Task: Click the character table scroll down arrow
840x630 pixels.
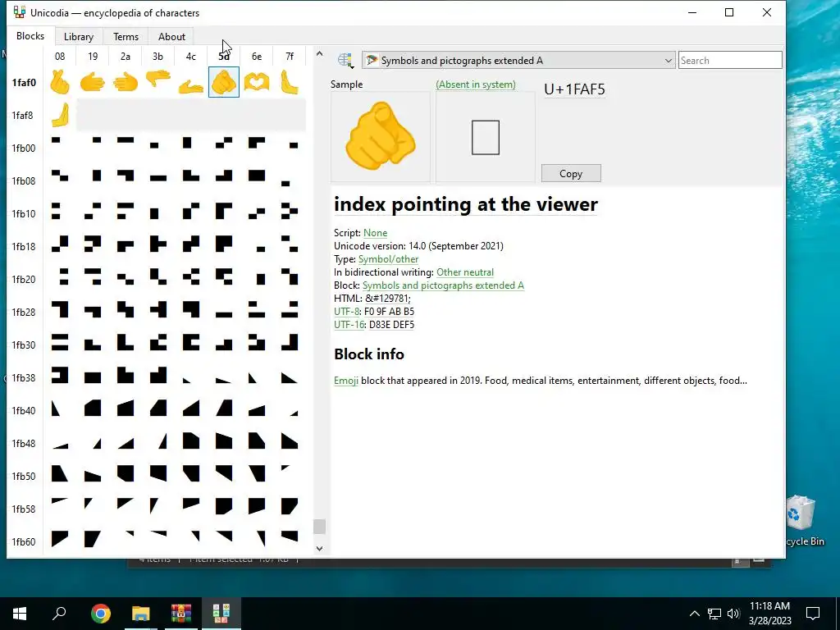Action: (x=319, y=548)
